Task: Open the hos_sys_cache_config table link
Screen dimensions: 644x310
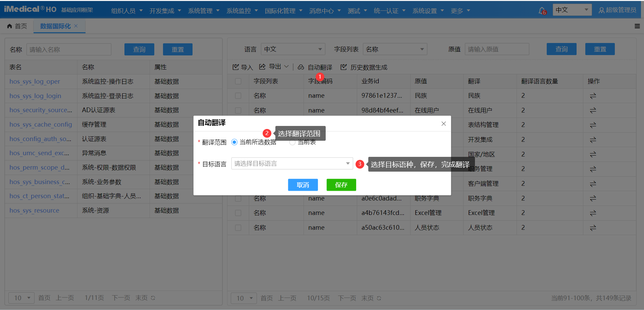Action: (x=41, y=124)
